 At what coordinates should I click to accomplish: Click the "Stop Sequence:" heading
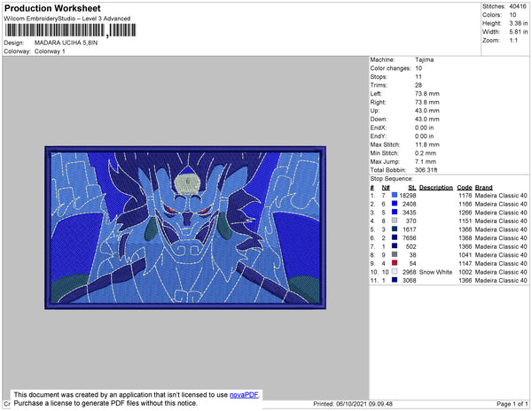391,179
